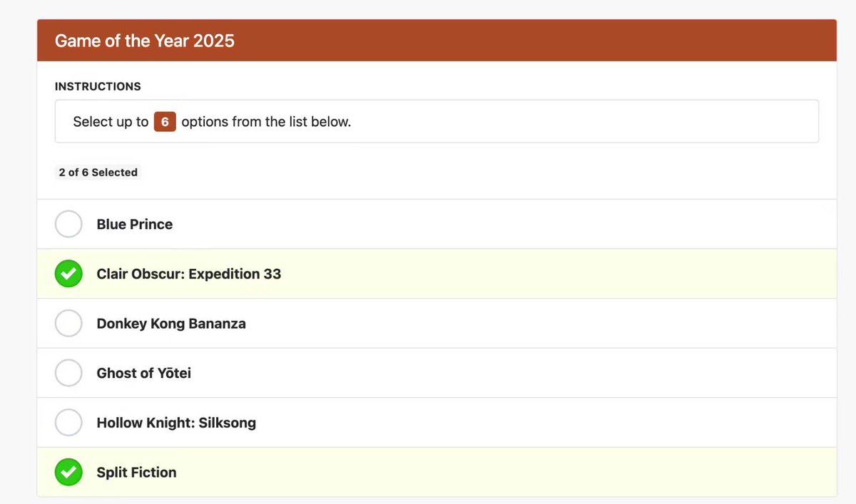Check the Ghost of Yōtei option circle
856x504 pixels.
tap(68, 373)
